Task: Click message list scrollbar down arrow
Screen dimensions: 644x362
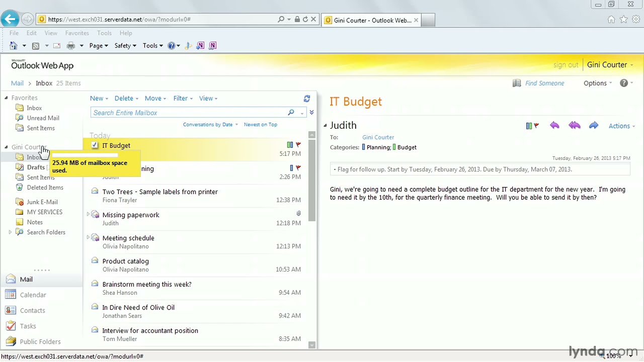Action: (x=312, y=345)
